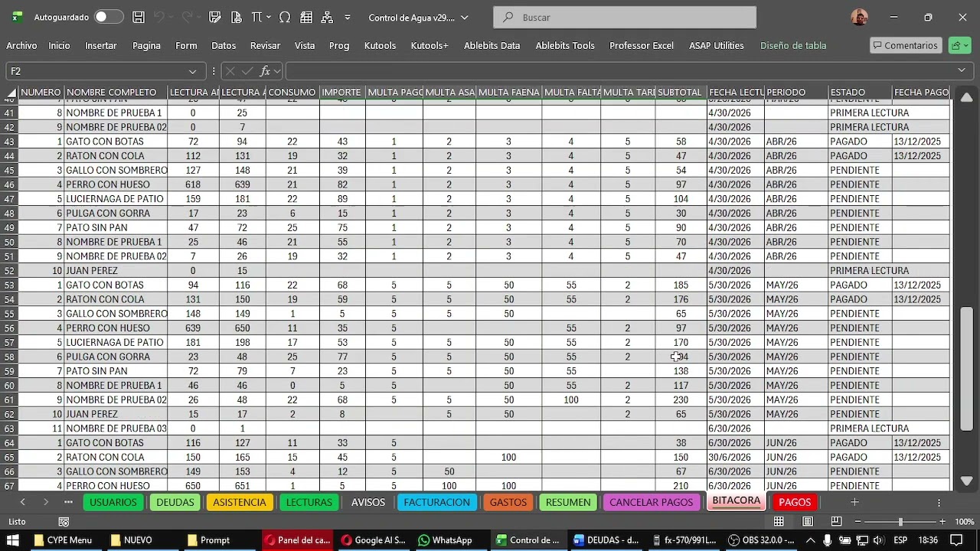This screenshot has height=551, width=980.
Task: Expand the formula bar chevron
Action: 962,70
